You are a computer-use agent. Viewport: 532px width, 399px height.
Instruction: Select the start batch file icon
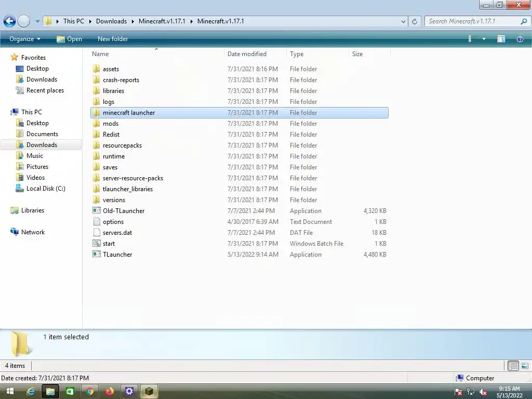[x=96, y=243]
